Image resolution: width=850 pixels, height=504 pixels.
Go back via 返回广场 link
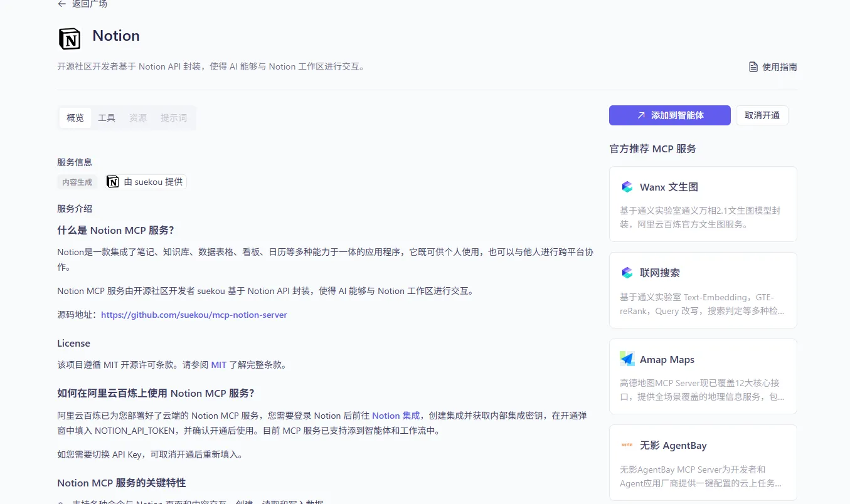coord(82,4)
